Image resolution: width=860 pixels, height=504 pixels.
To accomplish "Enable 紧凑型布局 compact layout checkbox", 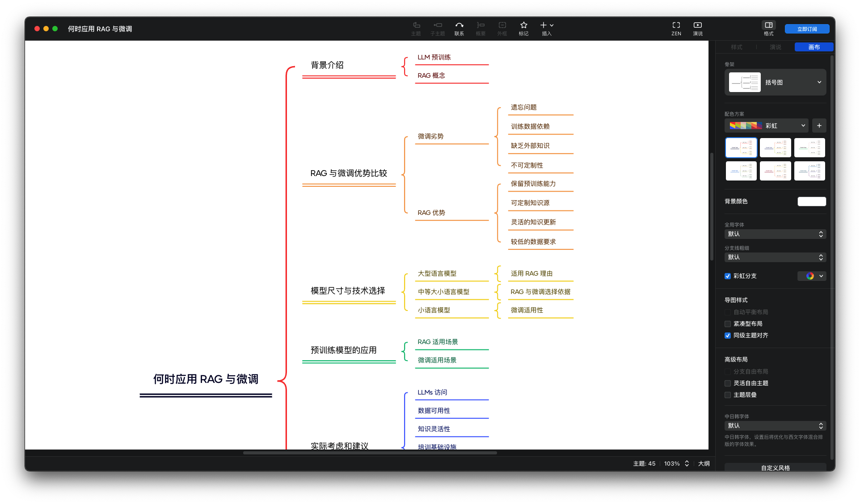I will [728, 324].
